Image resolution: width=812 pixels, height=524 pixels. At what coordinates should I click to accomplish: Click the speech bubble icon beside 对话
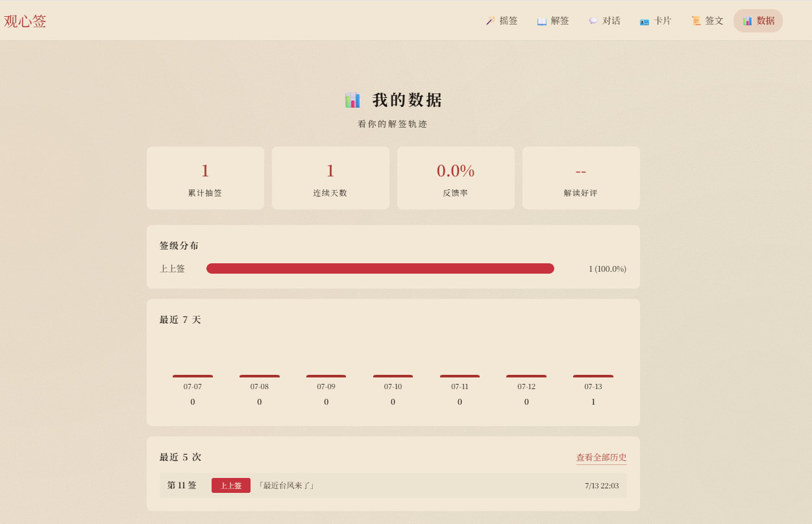tap(593, 21)
